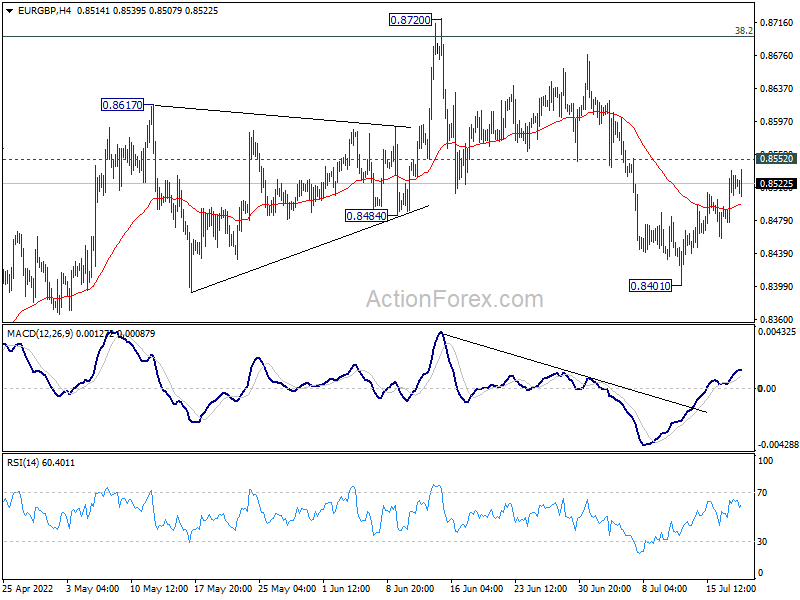This screenshot has height=600, width=800.
Task: Click the RSI scale value 70
Action: click(762, 492)
